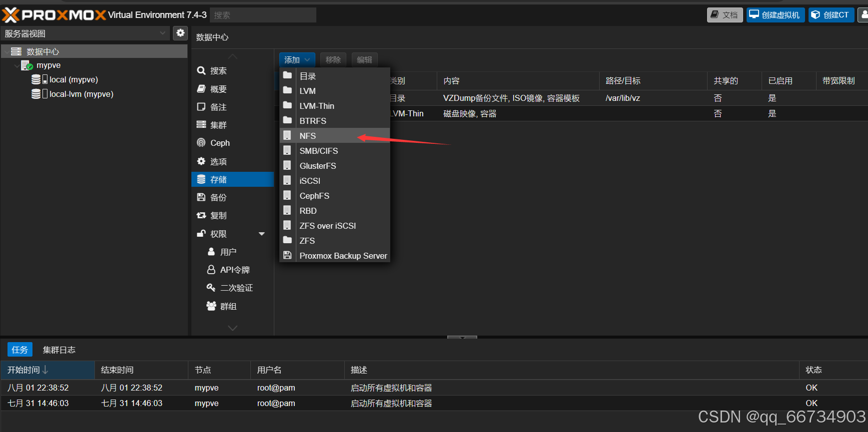Open the 搜索 panel menu item
This screenshot has width=868, height=432.
232,71
